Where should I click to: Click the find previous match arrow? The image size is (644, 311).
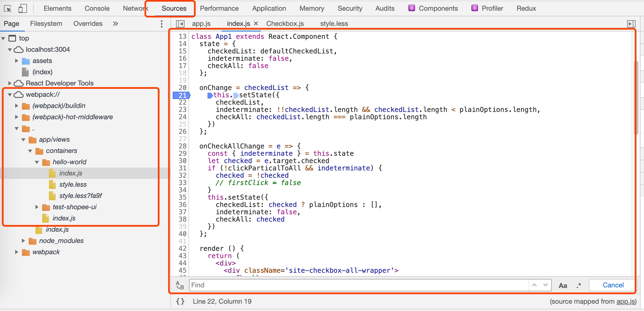[534, 285]
